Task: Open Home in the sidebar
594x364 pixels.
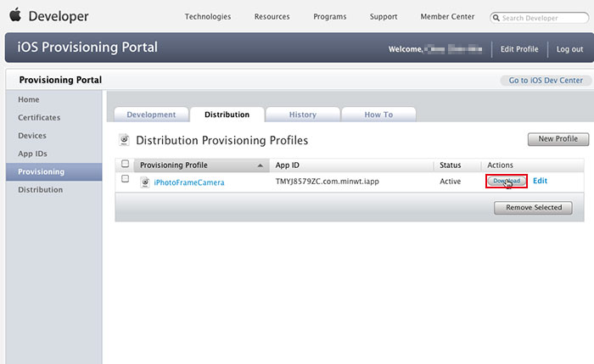Action: (28, 99)
